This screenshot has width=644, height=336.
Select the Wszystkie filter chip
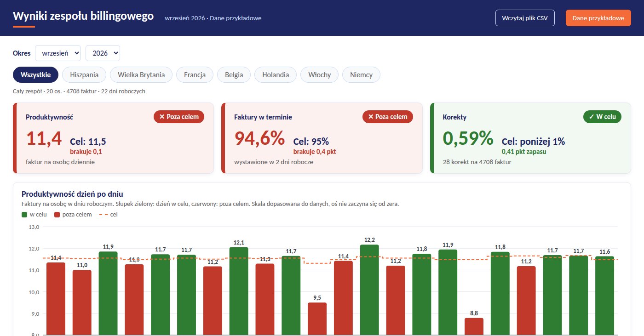click(36, 75)
